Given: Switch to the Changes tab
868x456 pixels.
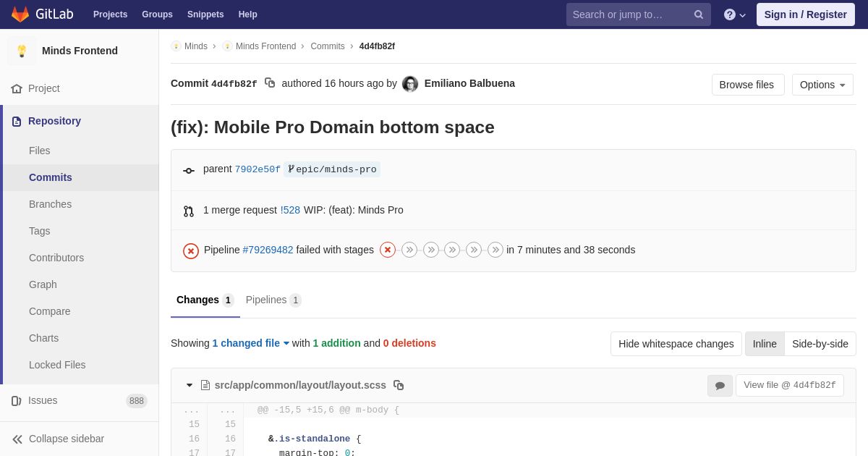Looking at the screenshot, I should point(205,300).
